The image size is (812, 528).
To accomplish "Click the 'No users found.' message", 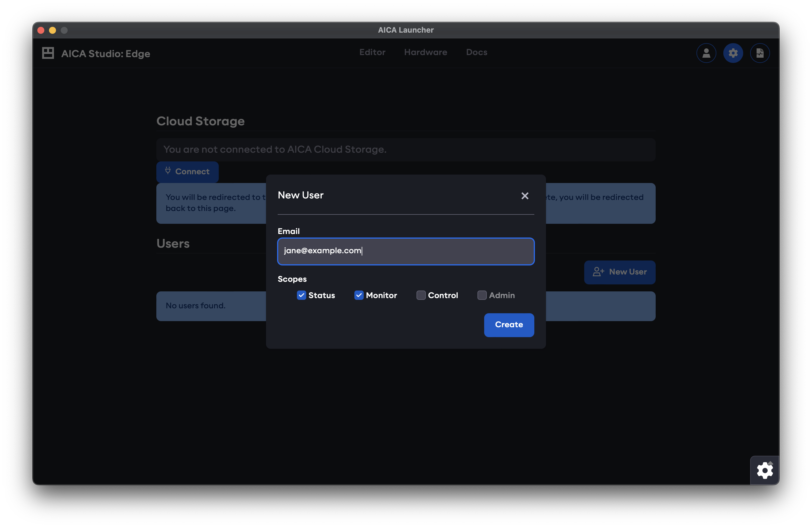I will tap(195, 306).
